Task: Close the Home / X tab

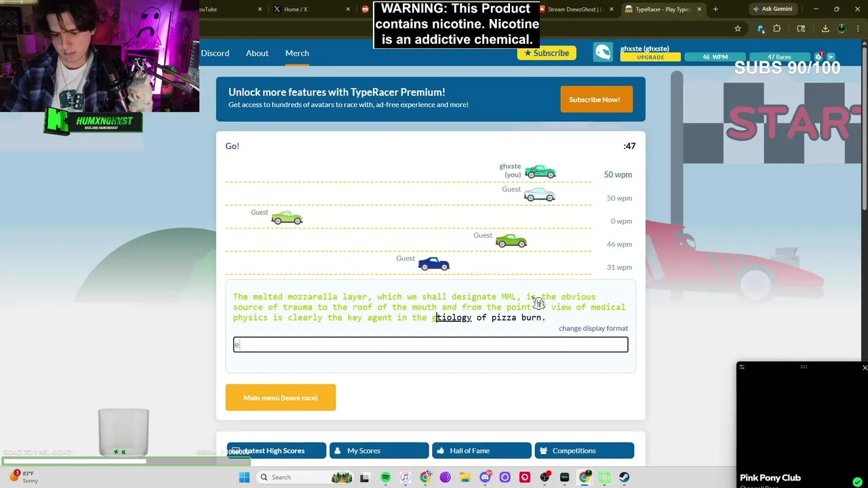Action: [x=349, y=9]
